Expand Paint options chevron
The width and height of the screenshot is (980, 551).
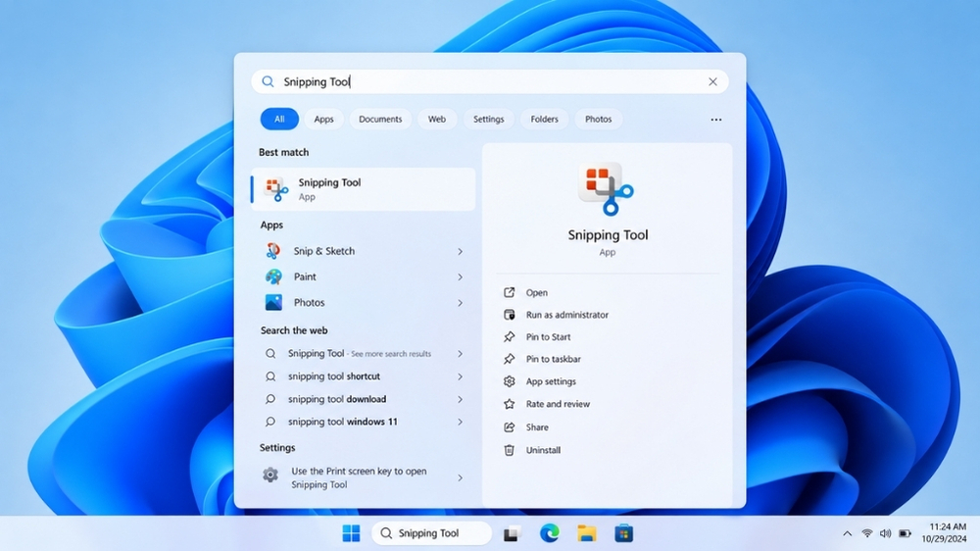(x=460, y=277)
